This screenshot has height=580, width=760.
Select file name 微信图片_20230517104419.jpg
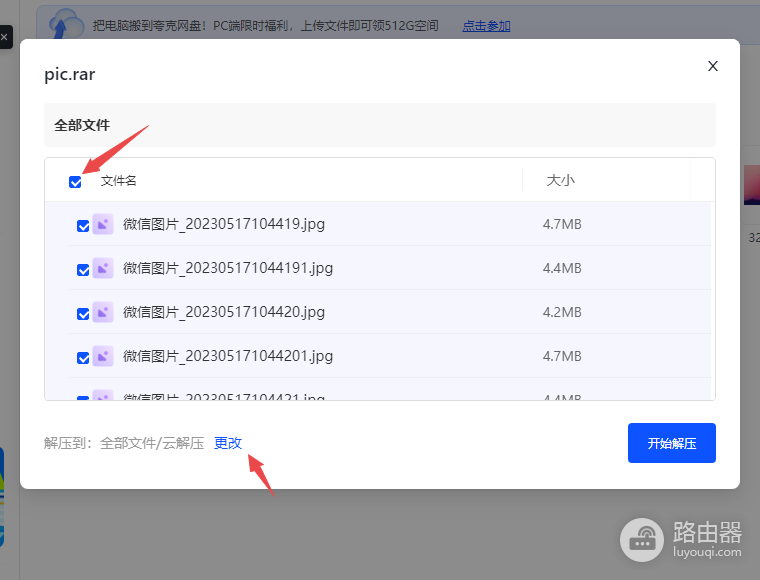(224, 224)
